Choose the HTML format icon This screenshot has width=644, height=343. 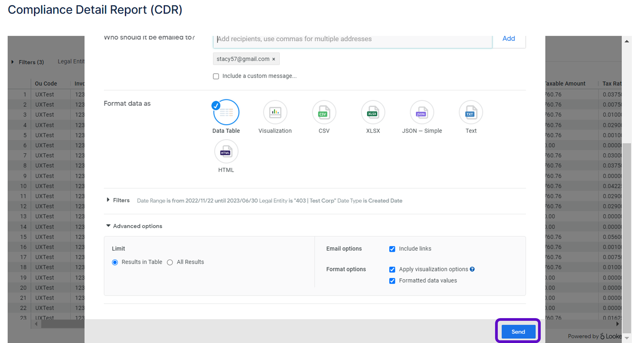[x=226, y=152]
